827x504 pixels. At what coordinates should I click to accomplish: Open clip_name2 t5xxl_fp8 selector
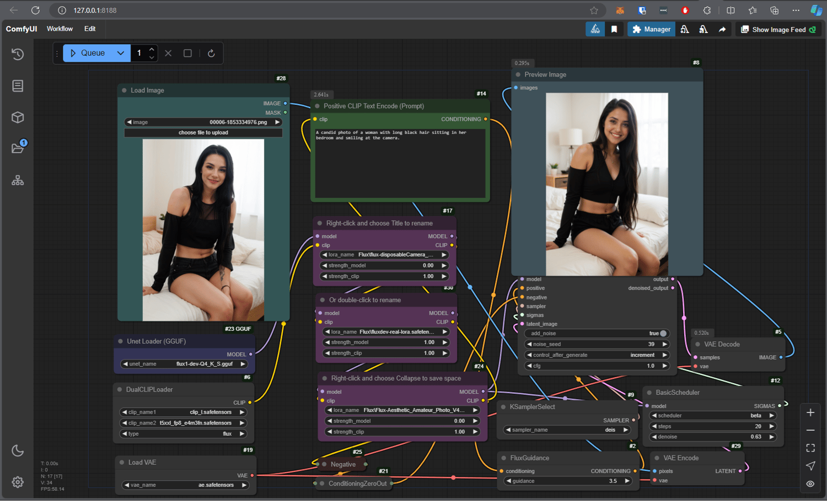click(183, 423)
